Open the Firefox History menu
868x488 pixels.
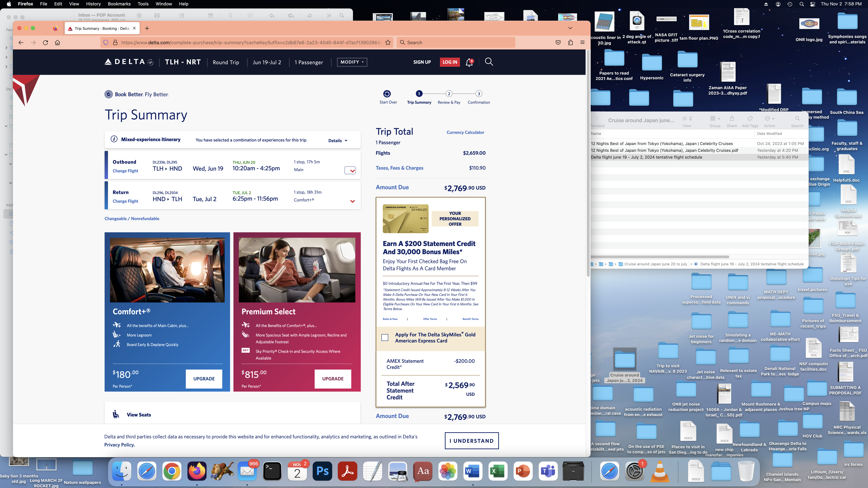click(x=93, y=4)
